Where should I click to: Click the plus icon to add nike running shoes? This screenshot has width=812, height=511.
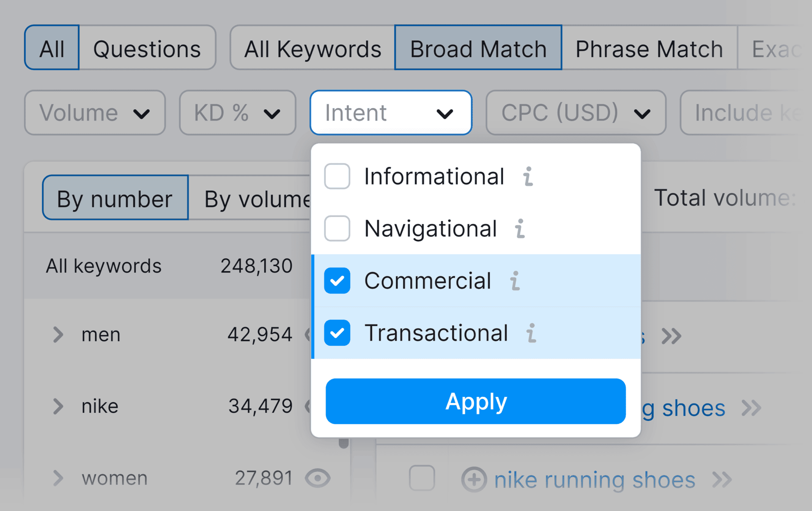click(475, 479)
